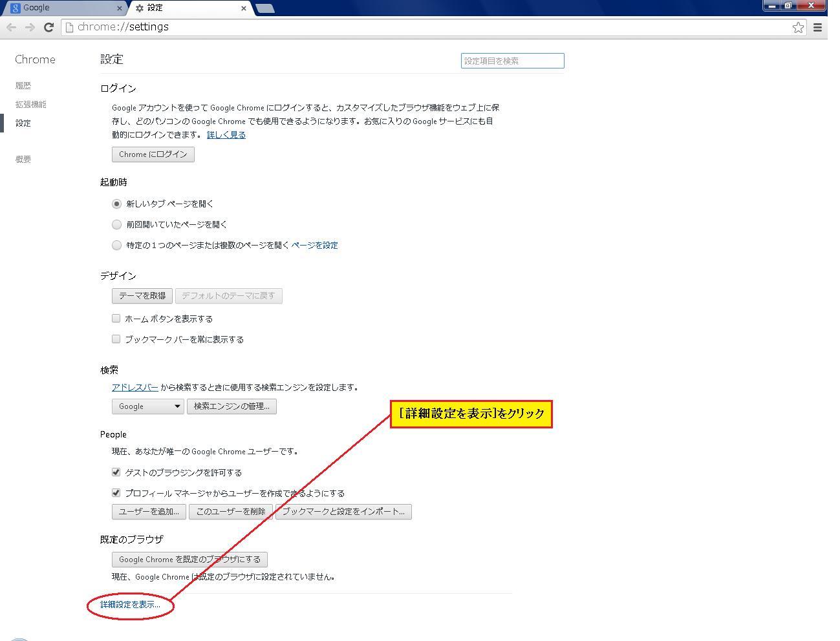Reload the page with the refresh icon
The image size is (840, 641).
[x=48, y=27]
